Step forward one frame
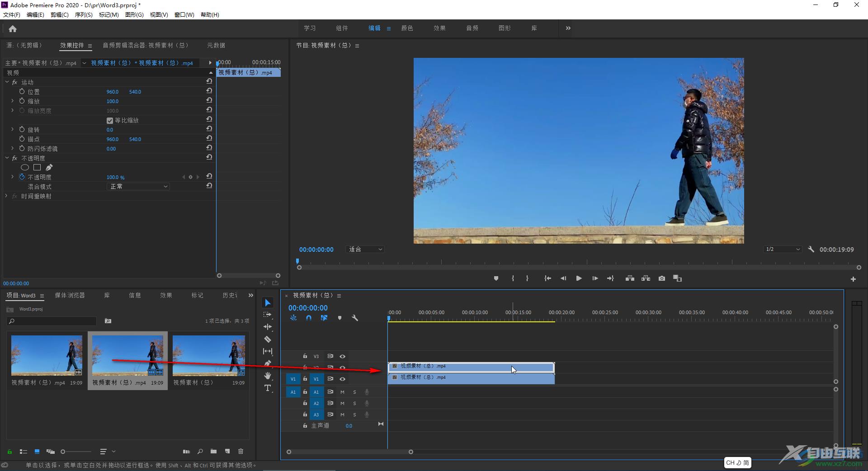This screenshot has width=868, height=471. point(595,278)
